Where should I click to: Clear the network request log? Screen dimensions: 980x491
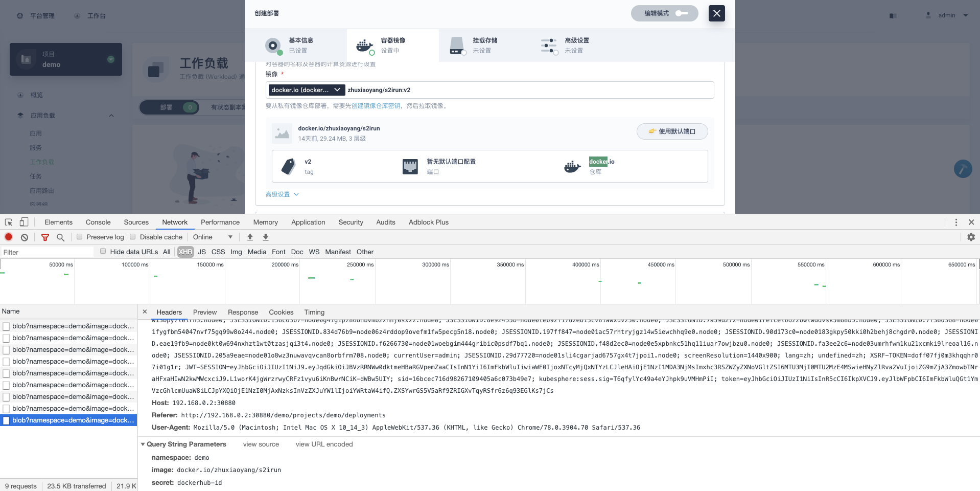pos(24,237)
